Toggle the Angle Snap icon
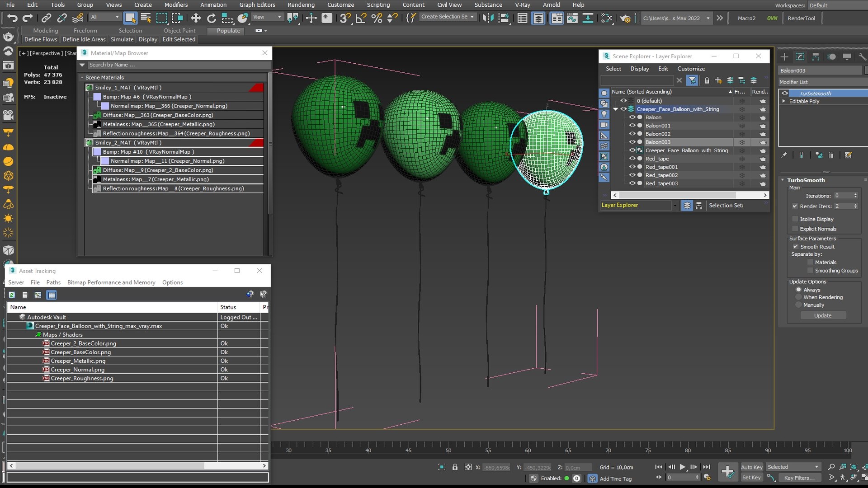This screenshot has height=488, width=868. click(x=361, y=18)
